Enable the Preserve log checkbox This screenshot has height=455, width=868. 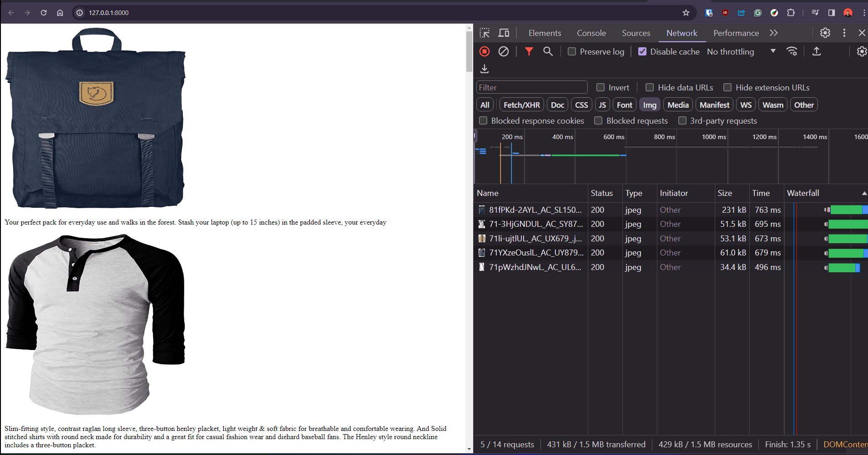coord(572,52)
